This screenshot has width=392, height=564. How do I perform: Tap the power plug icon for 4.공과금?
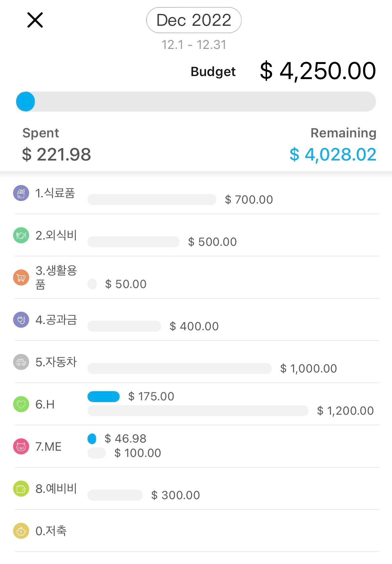coord(21,320)
